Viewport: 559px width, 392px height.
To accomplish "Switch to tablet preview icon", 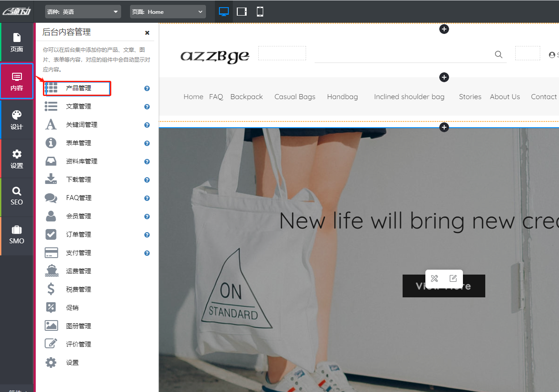I will pos(242,12).
